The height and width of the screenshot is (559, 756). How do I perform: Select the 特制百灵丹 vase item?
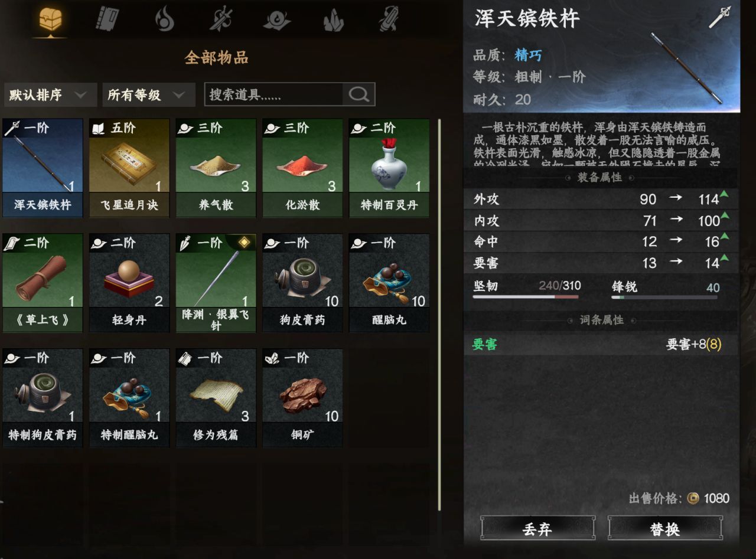pos(389,168)
